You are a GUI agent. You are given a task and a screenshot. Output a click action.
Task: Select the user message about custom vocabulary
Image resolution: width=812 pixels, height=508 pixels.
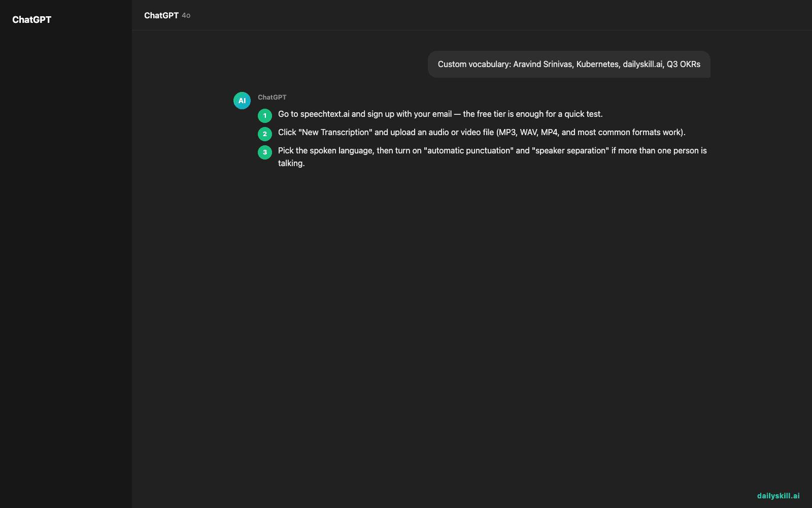coord(569,64)
